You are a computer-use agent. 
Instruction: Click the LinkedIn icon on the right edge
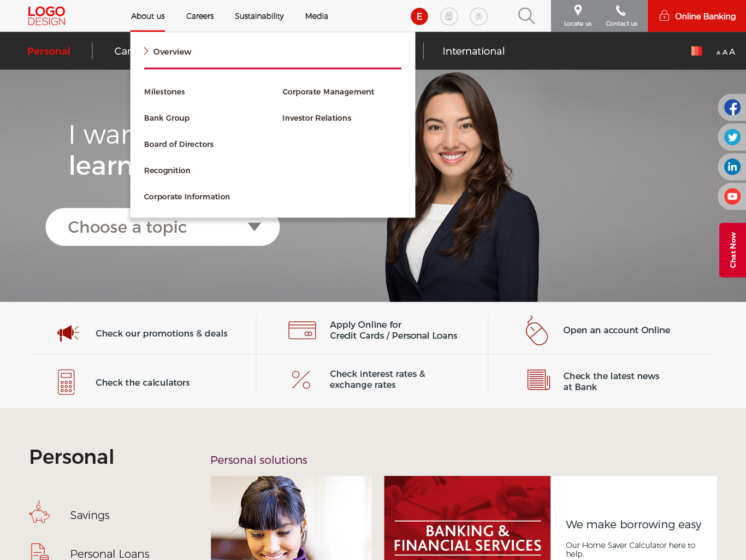click(x=732, y=166)
